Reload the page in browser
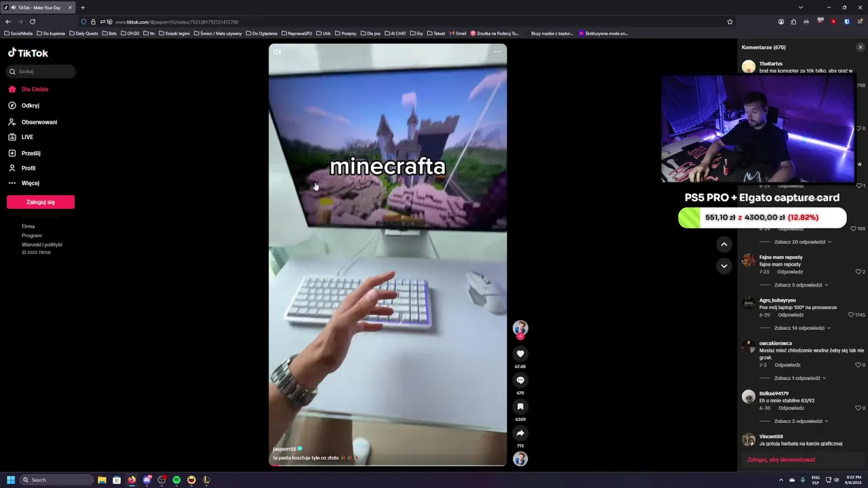Viewport: 868px width, 488px height. [x=33, y=22]
